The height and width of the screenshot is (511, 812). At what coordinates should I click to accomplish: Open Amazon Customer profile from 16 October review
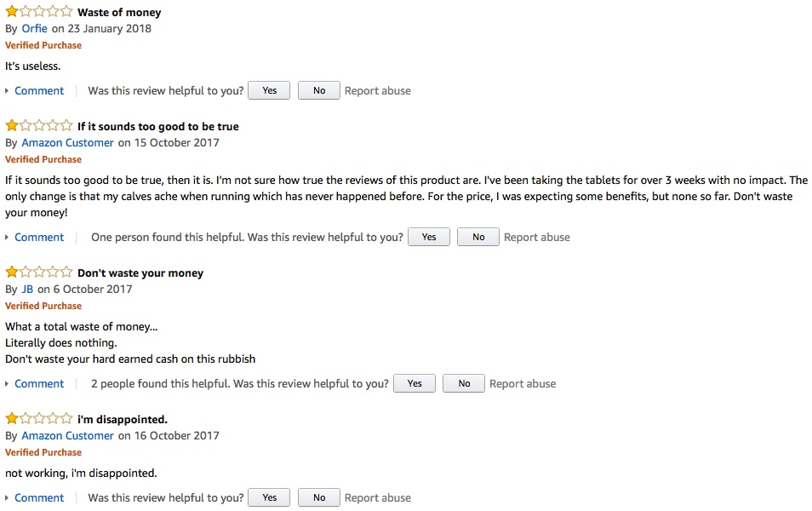click(x=67, y=435)
